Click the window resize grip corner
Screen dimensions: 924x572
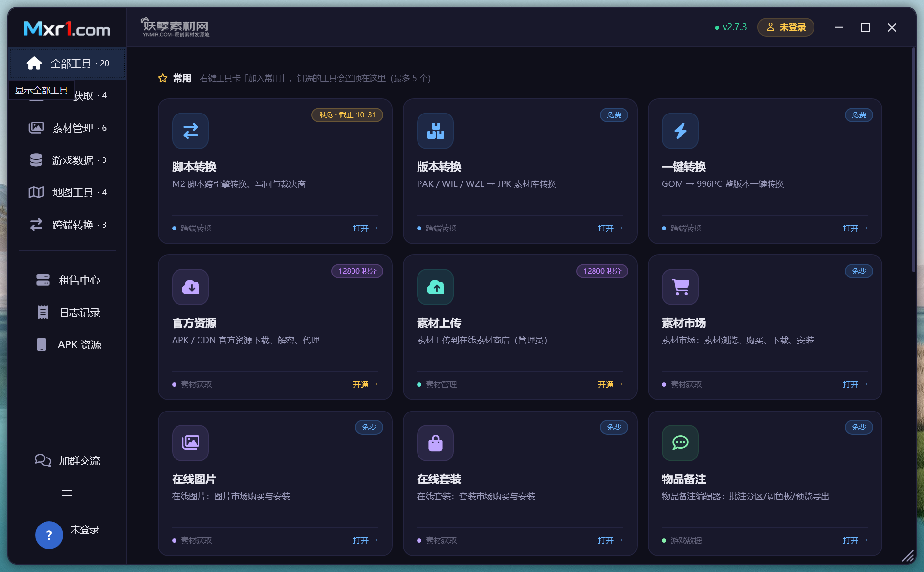908,556
